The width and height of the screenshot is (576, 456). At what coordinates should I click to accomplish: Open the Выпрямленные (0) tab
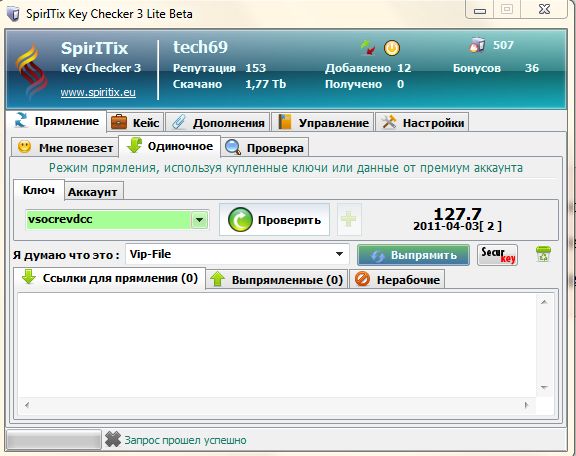point(277,280)
